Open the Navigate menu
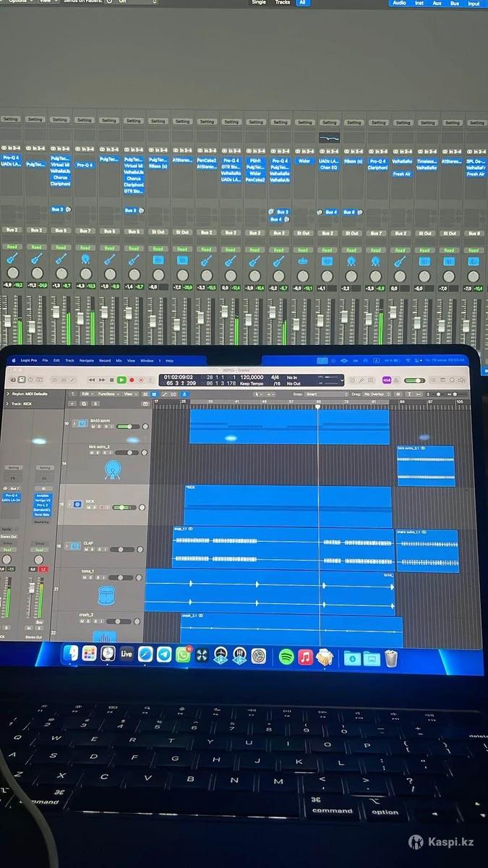This screenshot has height=868, width=488. (86, 360)
